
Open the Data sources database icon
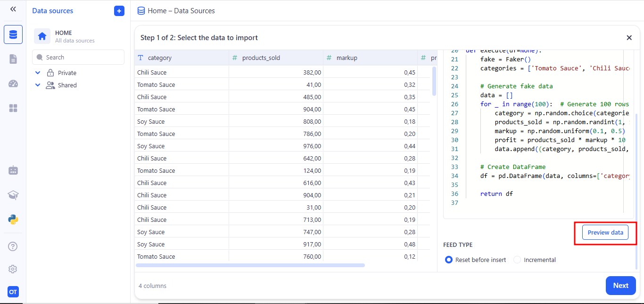click(x=13, y=35)
